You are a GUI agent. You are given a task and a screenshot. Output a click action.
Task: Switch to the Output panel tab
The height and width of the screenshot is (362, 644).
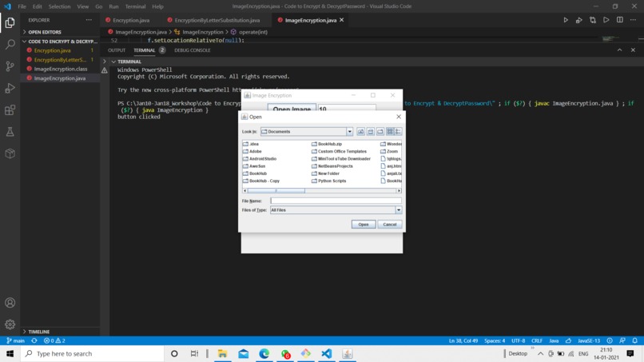117,50
